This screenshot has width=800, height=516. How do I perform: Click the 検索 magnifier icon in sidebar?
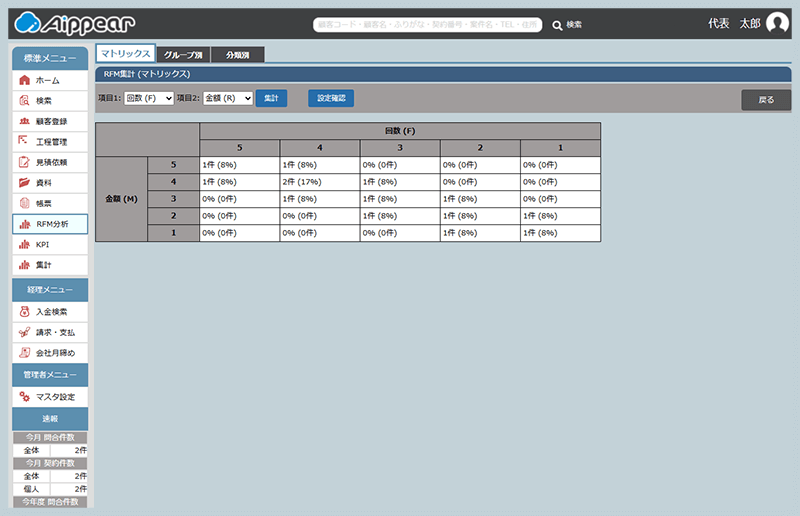(x=25, y=100)
